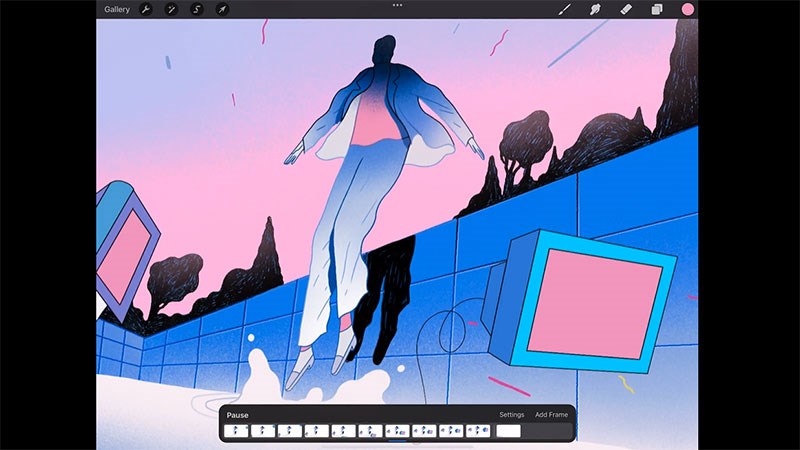Image resolution: width=800 pixels, height=450 pixels.
Task: Open the Gallery
Action: [x=117, y=9]
